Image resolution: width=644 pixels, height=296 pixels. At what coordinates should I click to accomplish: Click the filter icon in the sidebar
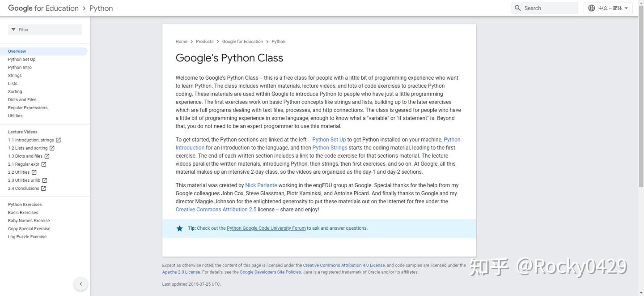tap(13, 29)
